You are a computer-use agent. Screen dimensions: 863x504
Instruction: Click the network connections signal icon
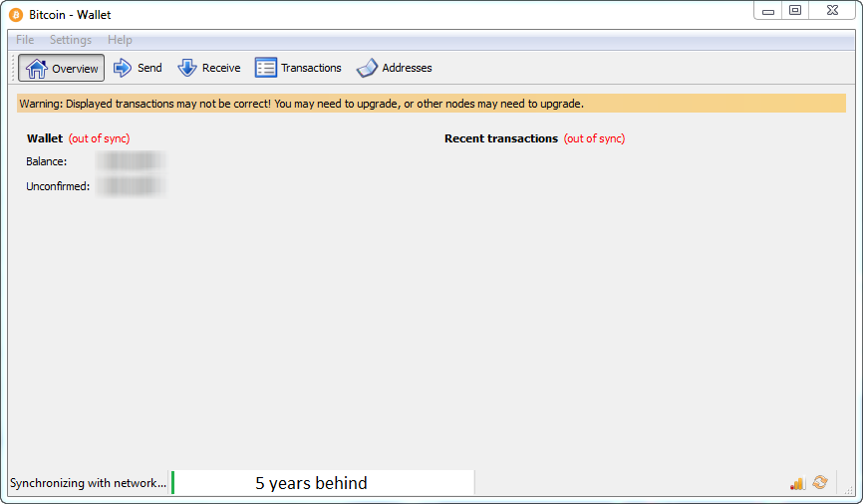point(797,482)
